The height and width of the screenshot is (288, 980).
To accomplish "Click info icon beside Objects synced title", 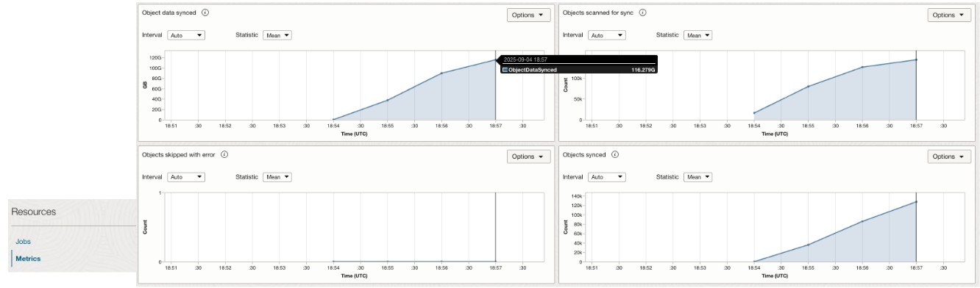I will [615, 154].
